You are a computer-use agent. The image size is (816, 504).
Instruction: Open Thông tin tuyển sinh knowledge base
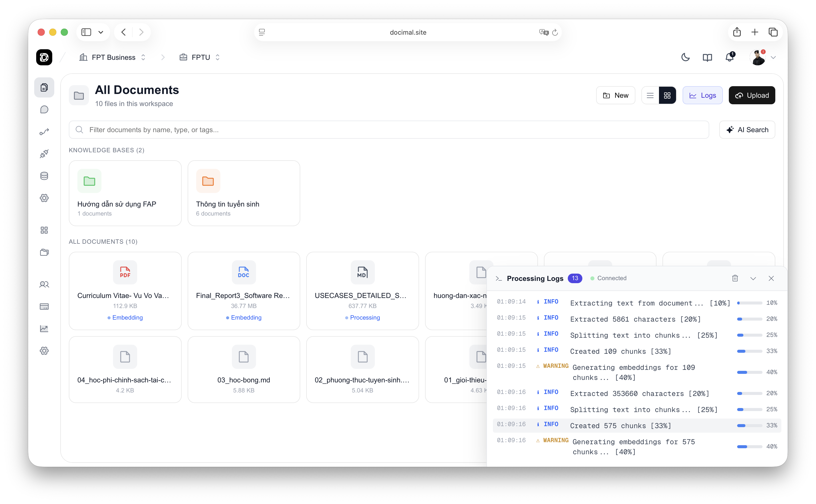pyautogui.click(x=244, y=193)
